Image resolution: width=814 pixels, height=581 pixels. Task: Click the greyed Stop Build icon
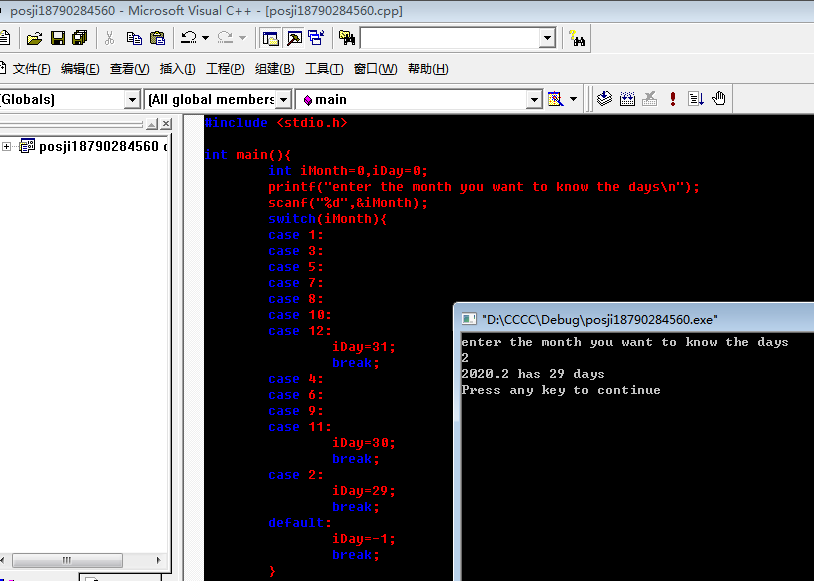[649, 99]
